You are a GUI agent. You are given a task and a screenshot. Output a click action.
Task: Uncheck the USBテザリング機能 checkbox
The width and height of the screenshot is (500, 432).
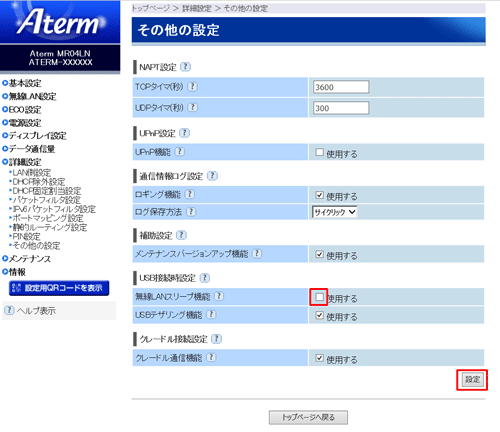point(319,315)
